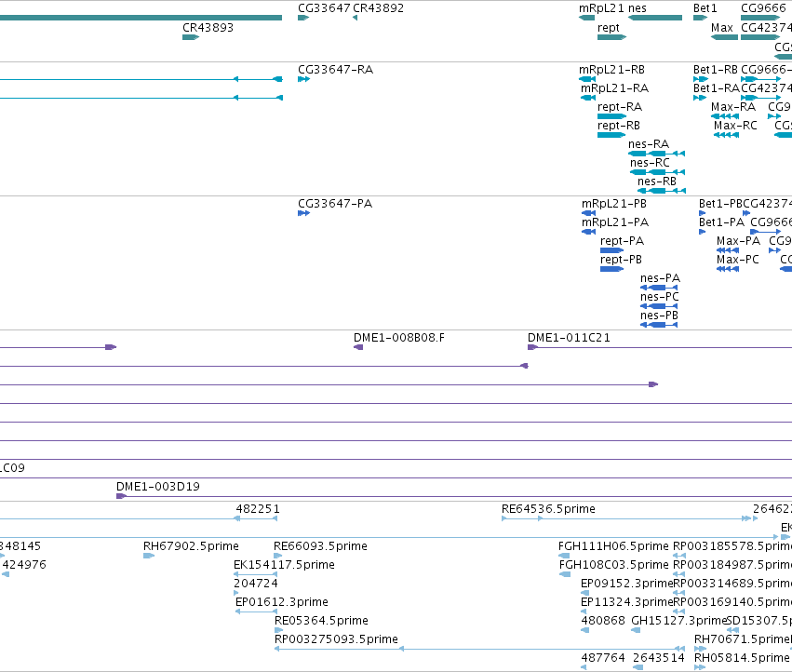Select the Bet1-RB transcript label
This screenshot has width=792, height=672.
click(716, 70)
